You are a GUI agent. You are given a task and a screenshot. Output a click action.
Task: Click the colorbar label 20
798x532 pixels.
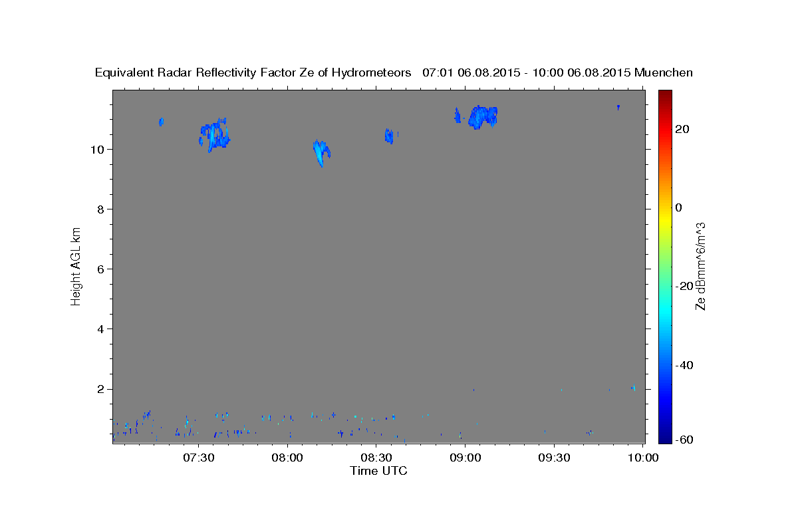click(682, 129)
